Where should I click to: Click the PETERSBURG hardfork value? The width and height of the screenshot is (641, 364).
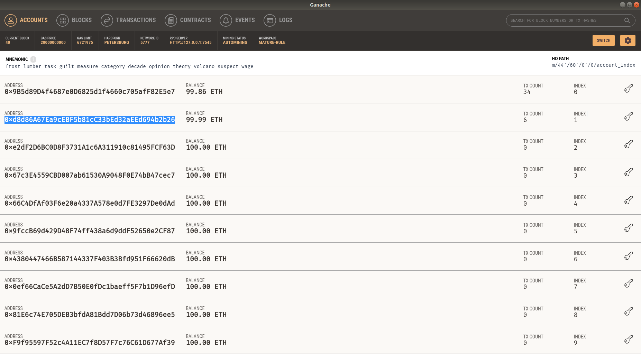click(117, 43)
